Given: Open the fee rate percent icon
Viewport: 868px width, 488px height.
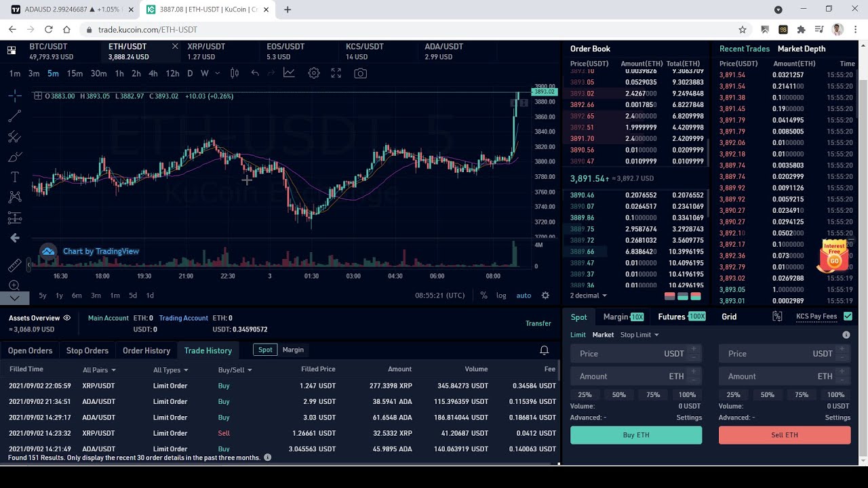Looking at the screenshot, I should 777,317.
